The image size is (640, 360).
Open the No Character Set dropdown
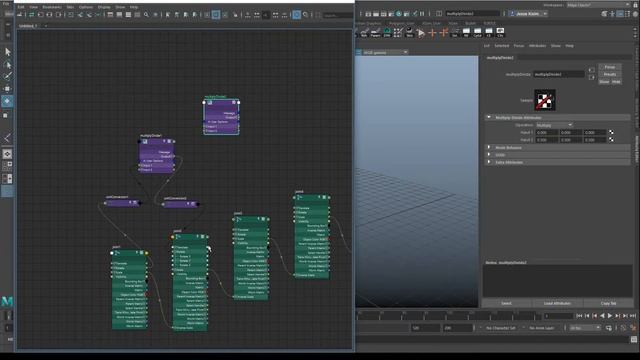(501, 328)
